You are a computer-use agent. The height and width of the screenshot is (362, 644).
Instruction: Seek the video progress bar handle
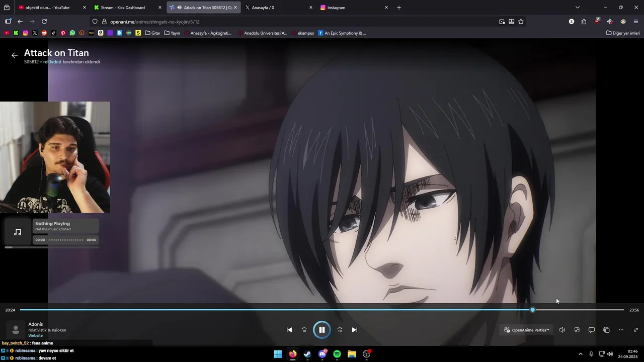[x=533, y=310]
